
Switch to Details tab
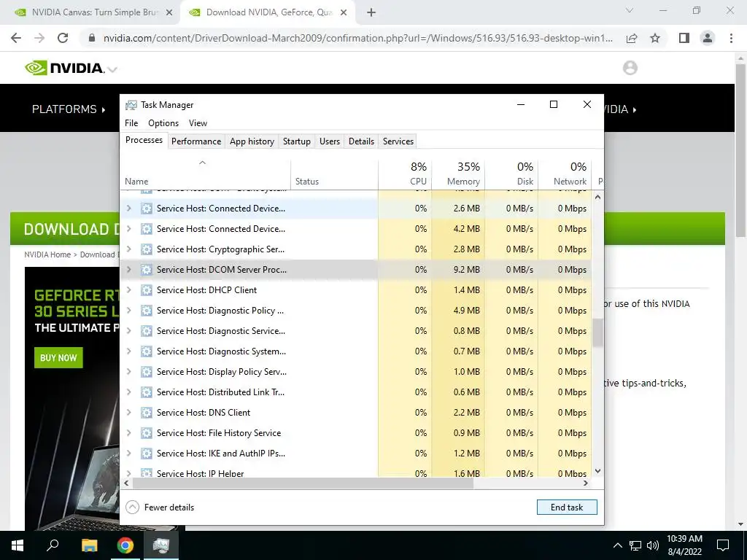click(361, 141)
